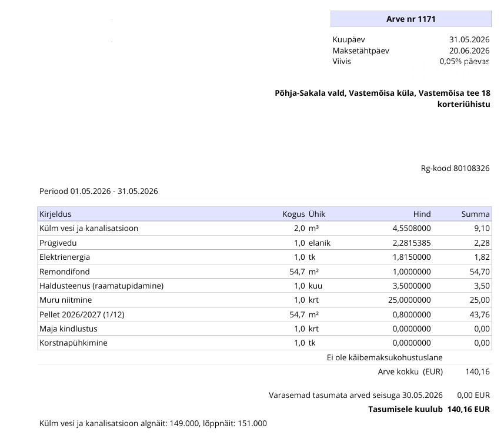504x442 pixels.
Task: Click the Hind column header
Action: click(x=422, y=214)
